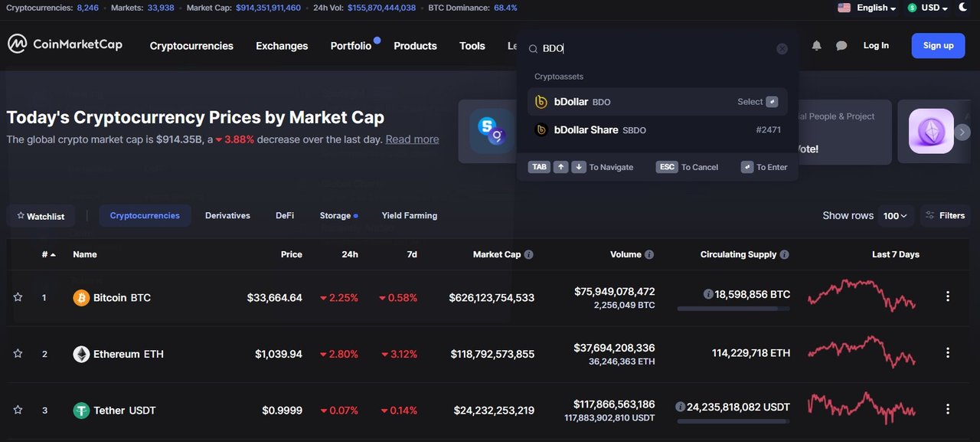
Task: Click the bDollar Share logo icon
Action: coord(541,130)
